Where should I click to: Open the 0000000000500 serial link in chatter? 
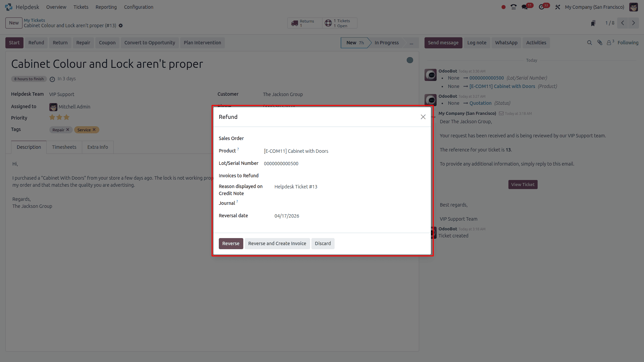[x=487, y=78]
